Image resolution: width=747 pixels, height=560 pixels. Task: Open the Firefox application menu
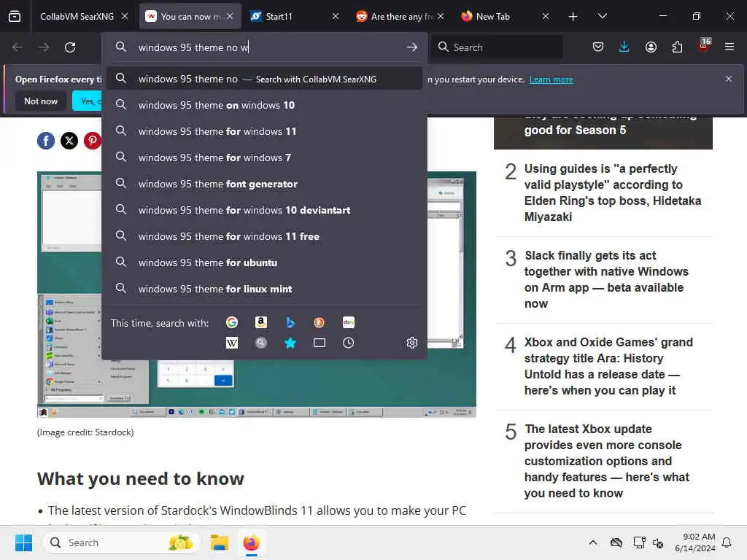click(x=729, y=47)
